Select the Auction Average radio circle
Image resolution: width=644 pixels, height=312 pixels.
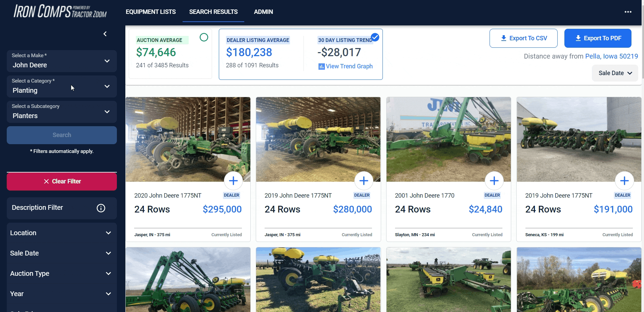pyautogui.click(x=204, y=37)
